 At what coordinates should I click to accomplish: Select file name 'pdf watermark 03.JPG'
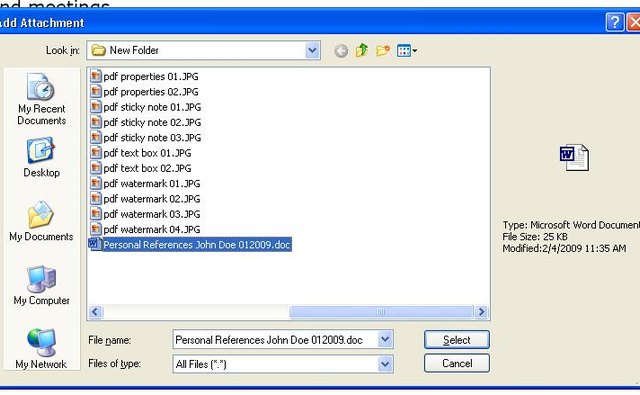[152, 214]
